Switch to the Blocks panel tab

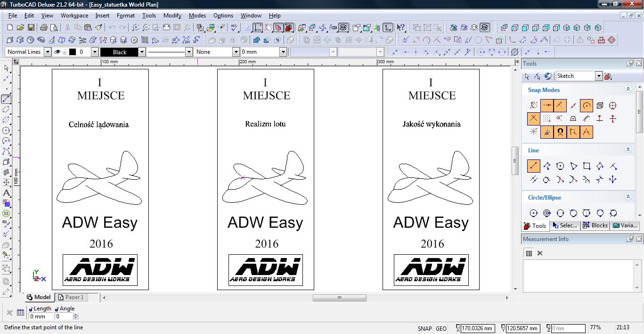[x=595, y=225]
